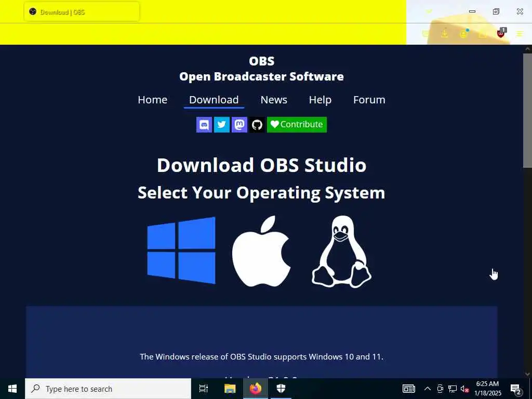Select the Apple macOS logo
Viewport: 532px width, 399px height.
[x=261, y=251]
